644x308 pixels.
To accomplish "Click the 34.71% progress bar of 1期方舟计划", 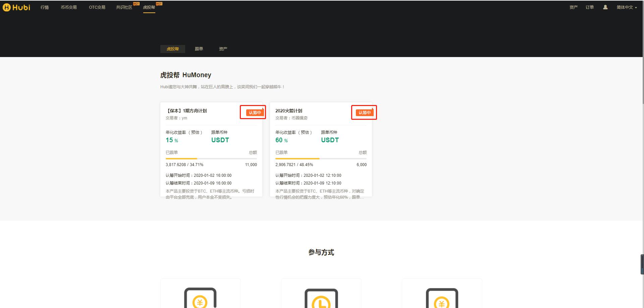I will click(x=211, y=158).
